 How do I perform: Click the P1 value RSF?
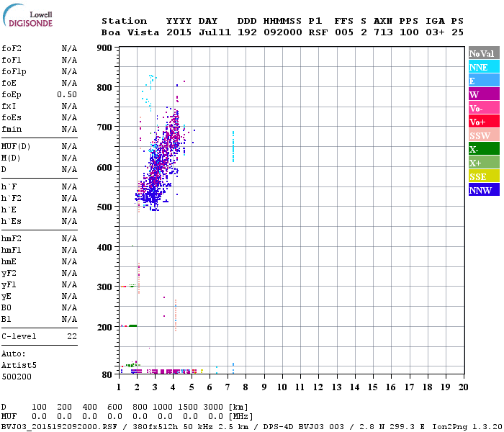318,32
